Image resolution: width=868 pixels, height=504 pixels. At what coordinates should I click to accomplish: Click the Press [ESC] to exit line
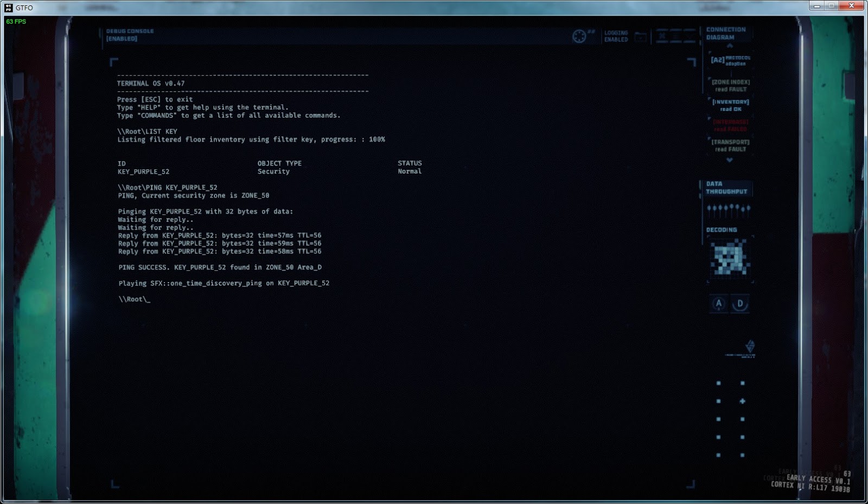[x=155, y=99]
